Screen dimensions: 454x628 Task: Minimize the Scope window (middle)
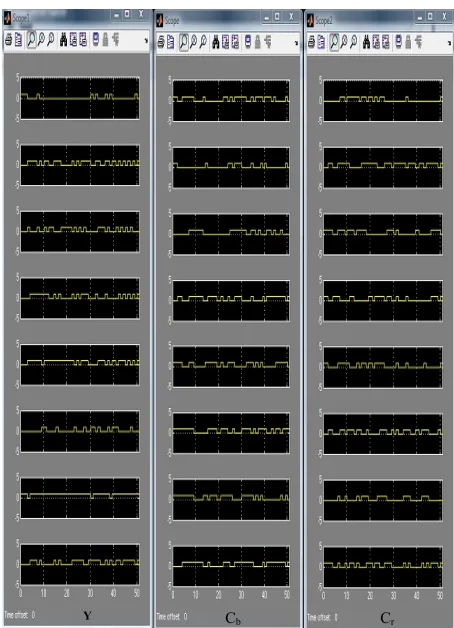coord(267,17)
